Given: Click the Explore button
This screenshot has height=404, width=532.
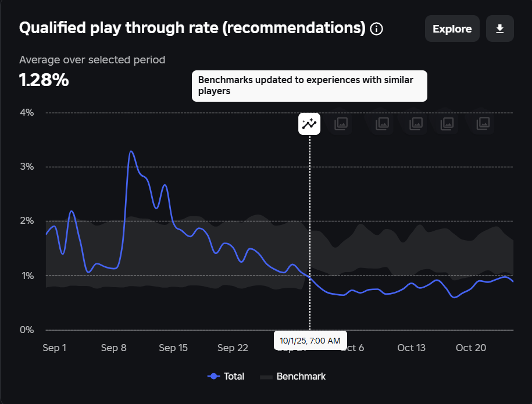Looking at the screenshot, I should click(x=452, y=28).
